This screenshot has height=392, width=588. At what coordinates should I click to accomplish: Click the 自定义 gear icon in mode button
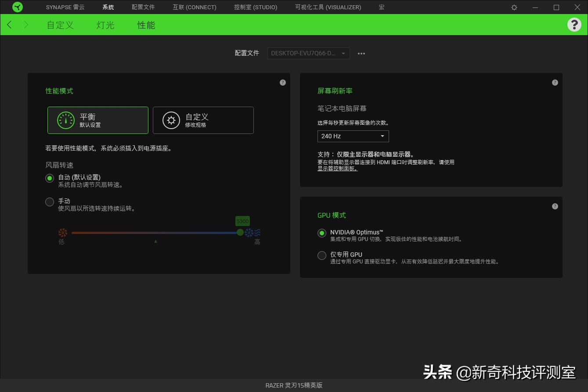[171, 120]
